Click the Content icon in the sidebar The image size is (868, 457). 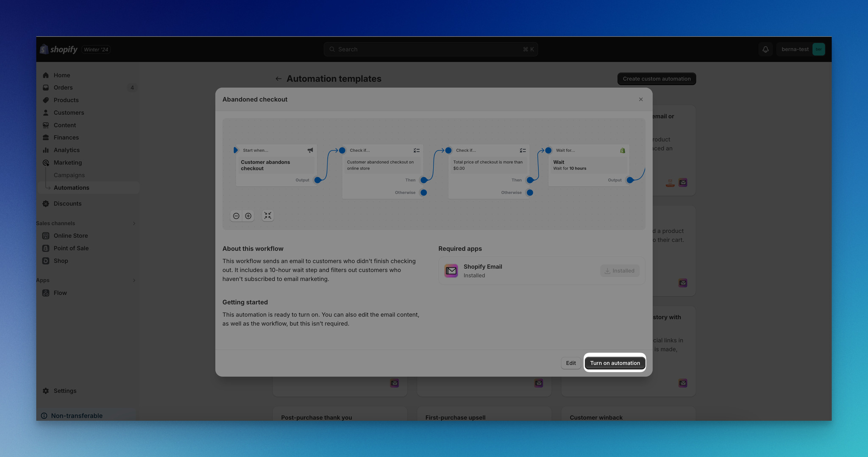pyautogui.click(x=46, y=125)
